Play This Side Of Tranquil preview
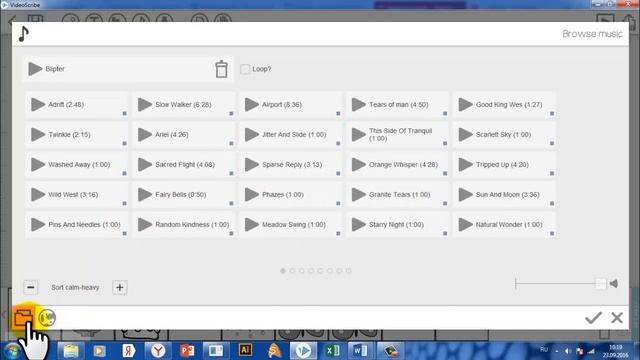Viewport: 640px width, 360px height. tap(359, 135)
